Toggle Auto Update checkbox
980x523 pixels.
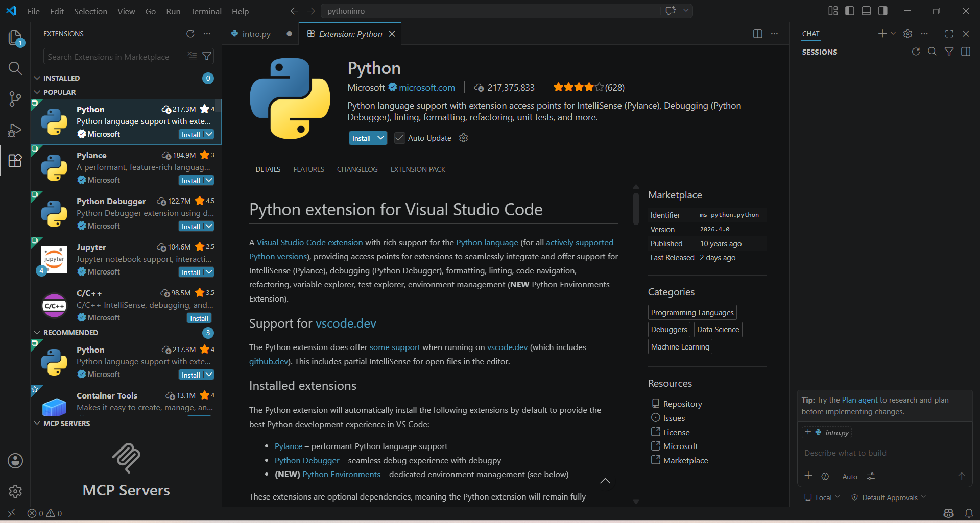click(400, 138)
